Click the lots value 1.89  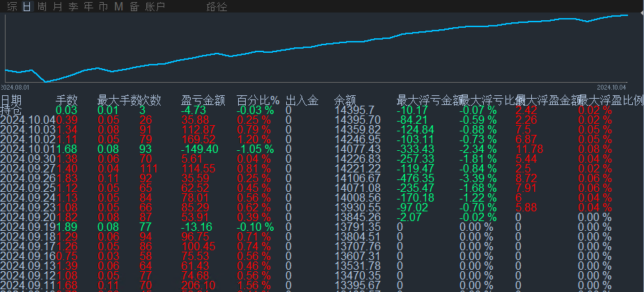click(67, 227)
